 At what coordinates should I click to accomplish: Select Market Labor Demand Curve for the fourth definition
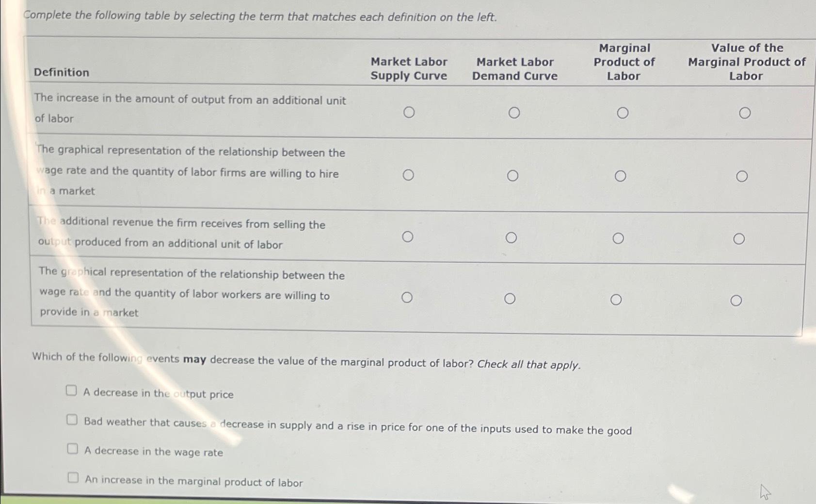511,298
